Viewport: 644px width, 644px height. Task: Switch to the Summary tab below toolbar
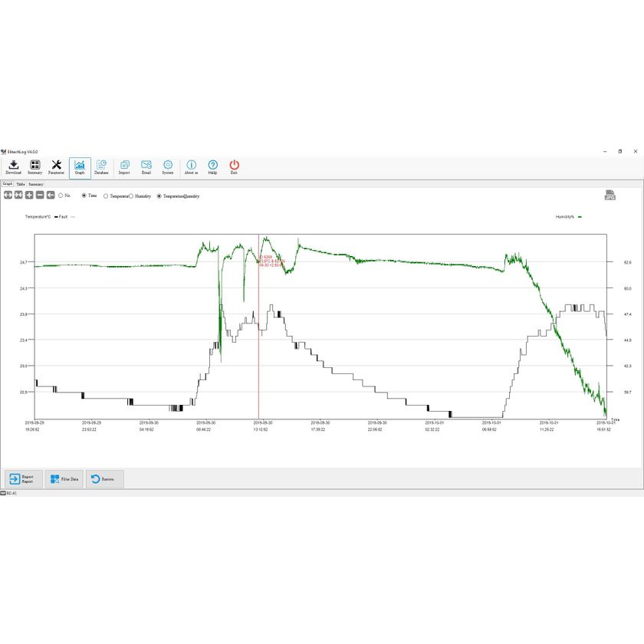pos(36,184)
